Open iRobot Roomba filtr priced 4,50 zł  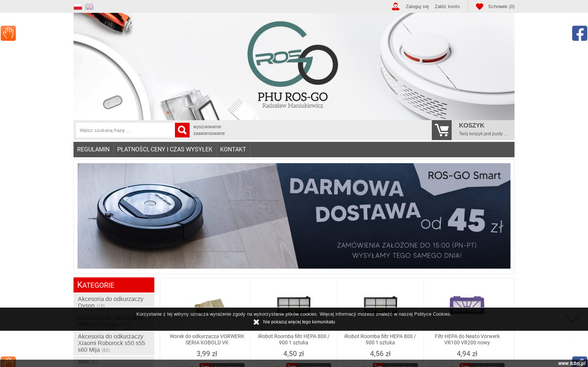pyautogui.click(x=294, y=340)
